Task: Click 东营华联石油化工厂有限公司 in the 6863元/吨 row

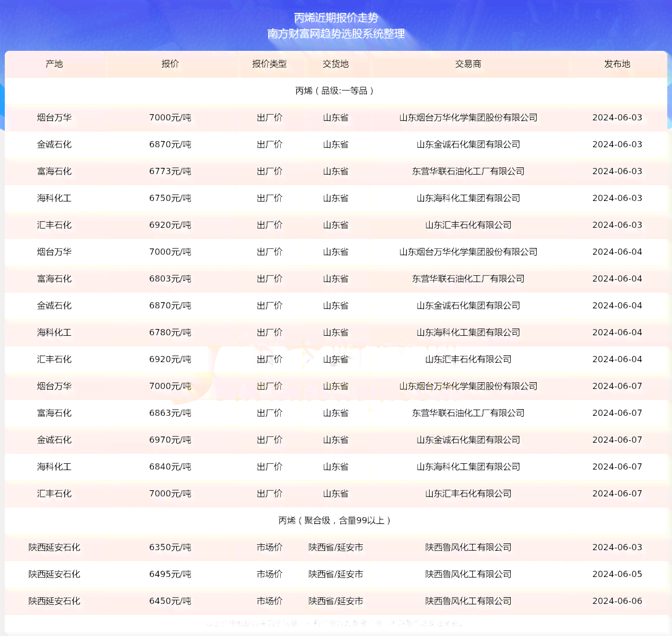Action: pyautogui.click(x=468, y=413)
